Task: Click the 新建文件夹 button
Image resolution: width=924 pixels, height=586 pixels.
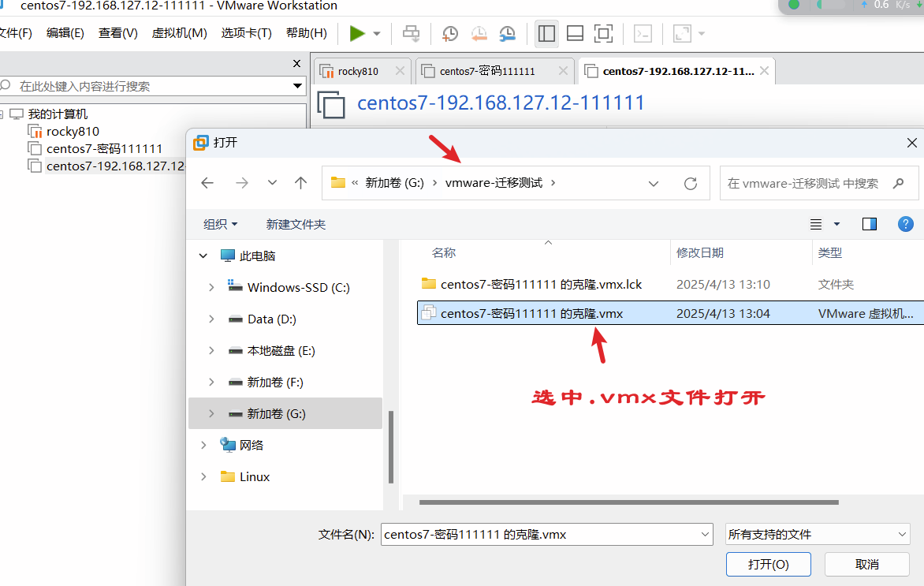Action: click(x=296, y=224)
